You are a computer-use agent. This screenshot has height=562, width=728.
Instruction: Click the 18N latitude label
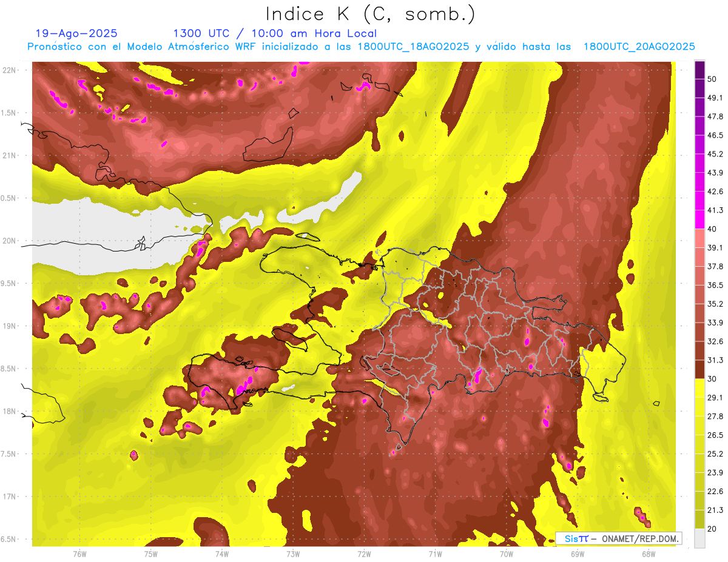tap(10, 411)
